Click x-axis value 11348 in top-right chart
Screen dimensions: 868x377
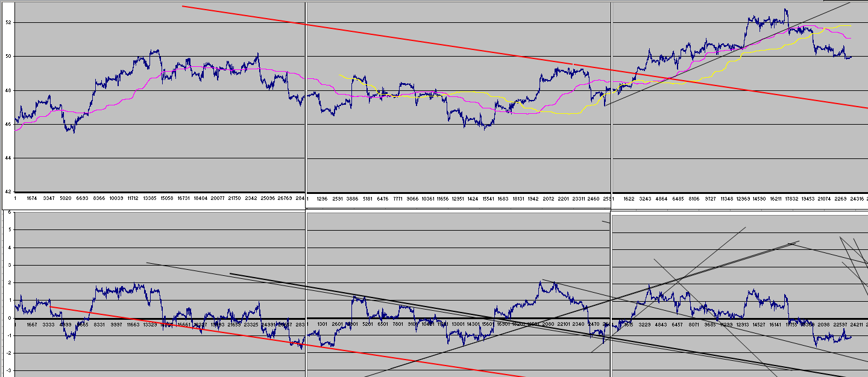(726, 198)
